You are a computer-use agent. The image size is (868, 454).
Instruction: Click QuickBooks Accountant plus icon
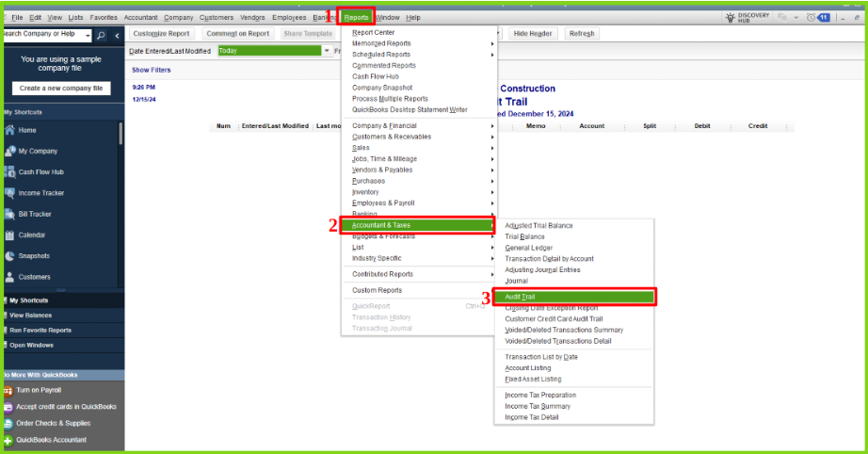8,440
